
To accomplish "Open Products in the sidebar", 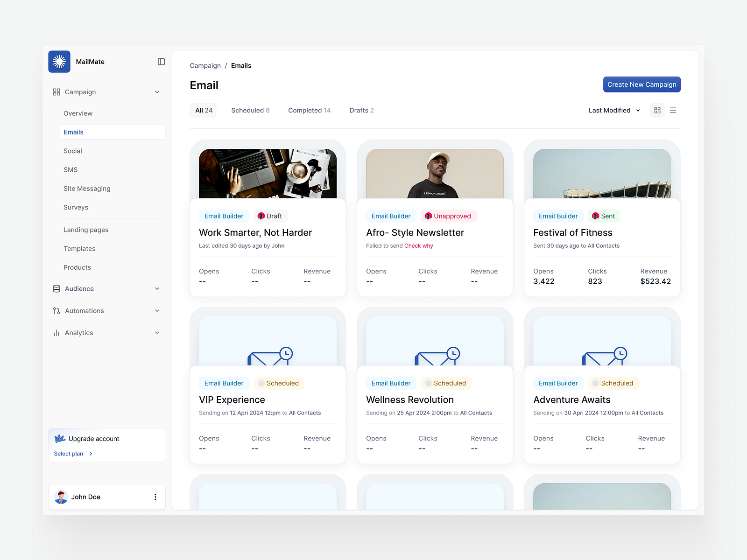I will click(77, 267).
